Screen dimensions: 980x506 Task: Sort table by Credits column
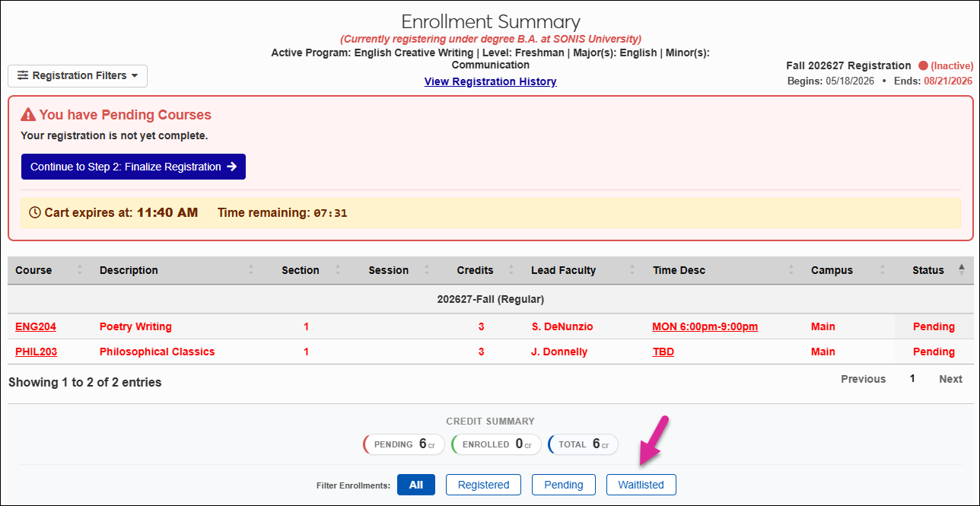[479, 270]
